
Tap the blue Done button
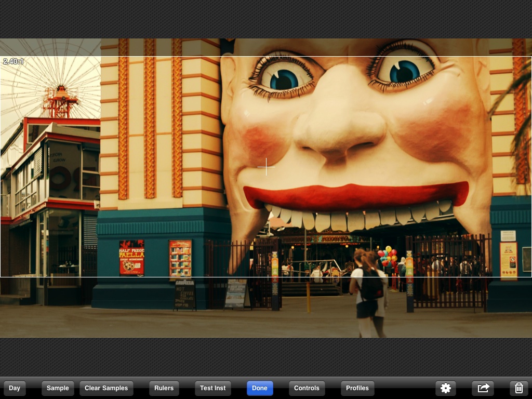coord(260,388)
